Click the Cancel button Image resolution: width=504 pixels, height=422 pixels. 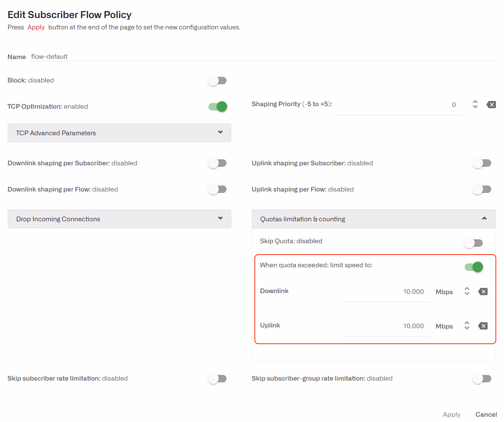pos(486,414)
